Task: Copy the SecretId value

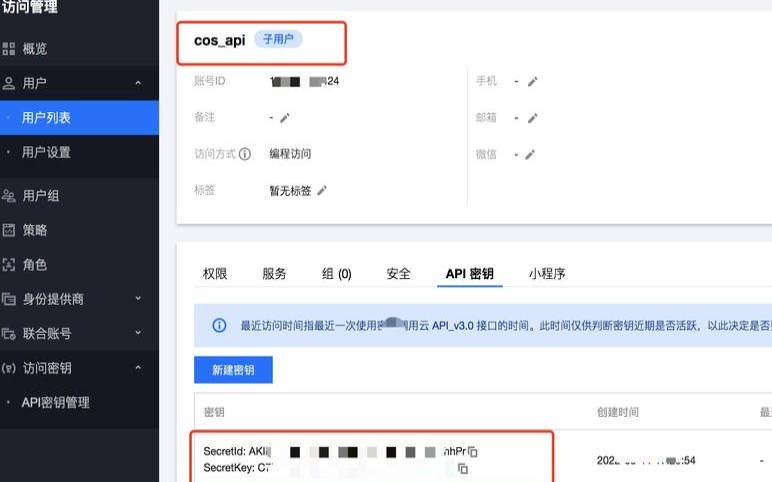Action: [473, 452]
